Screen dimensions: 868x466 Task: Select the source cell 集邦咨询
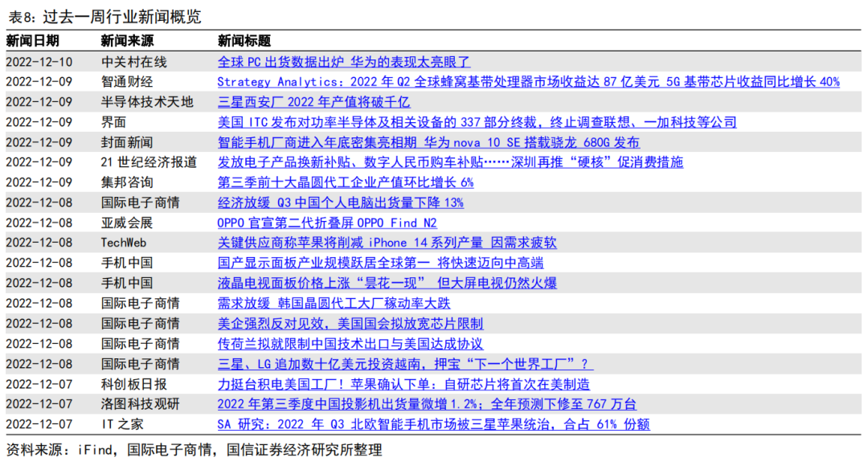pos(127,182)
